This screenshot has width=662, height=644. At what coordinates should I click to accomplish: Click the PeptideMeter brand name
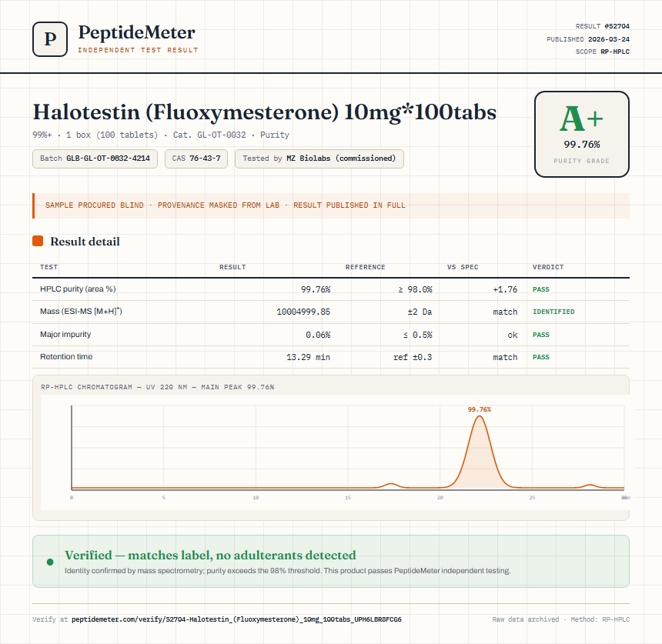137,32
